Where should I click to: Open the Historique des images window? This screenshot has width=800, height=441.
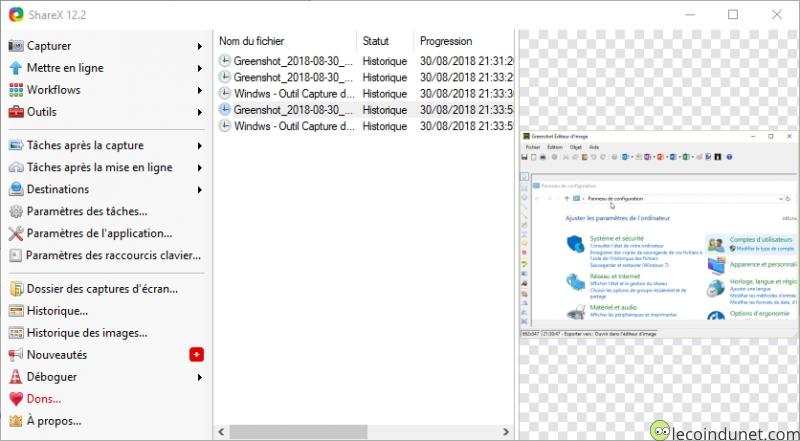point(106,333)
